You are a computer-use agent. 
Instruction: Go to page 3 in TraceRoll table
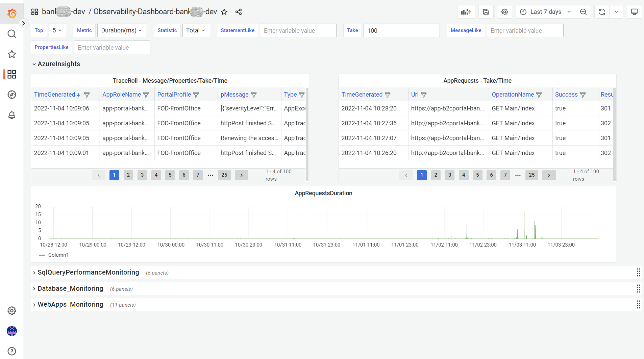coord(142,175)
